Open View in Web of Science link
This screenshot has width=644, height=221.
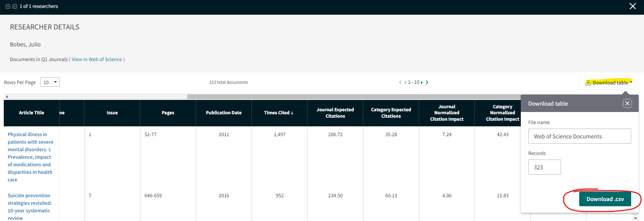coord(97,59)
